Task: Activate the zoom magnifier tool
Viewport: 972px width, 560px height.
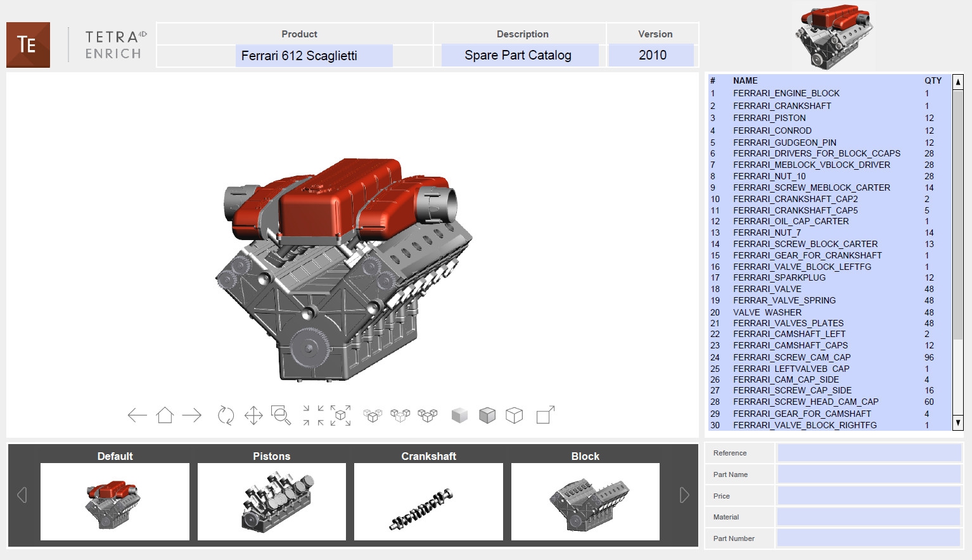Action: 281,416
